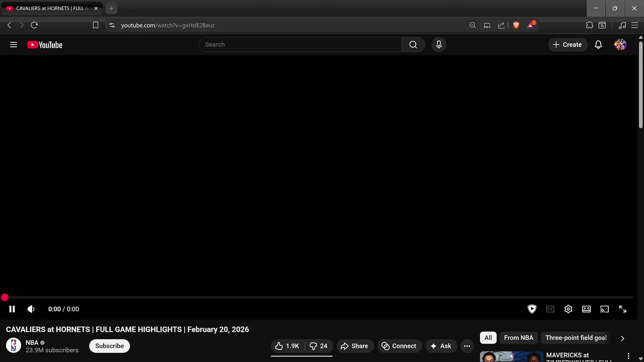Click the install app icon in address bar
This screenshot has width=644, height=362.
487,25
